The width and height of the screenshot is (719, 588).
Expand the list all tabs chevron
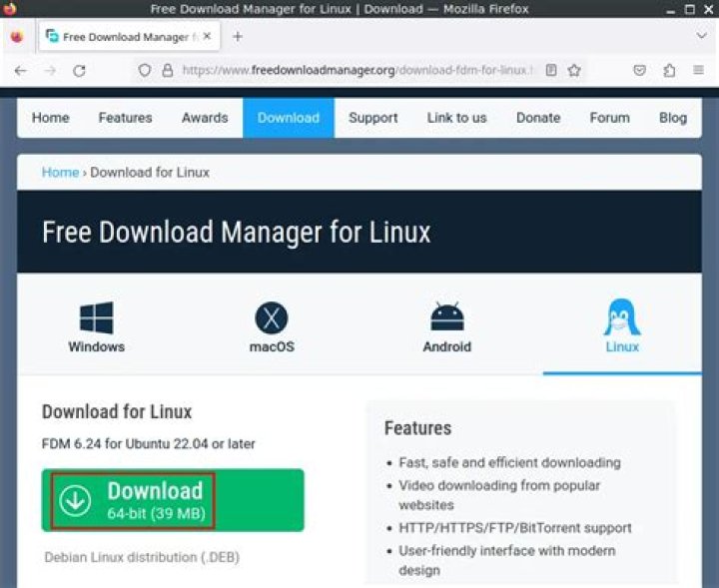point(701,36)
